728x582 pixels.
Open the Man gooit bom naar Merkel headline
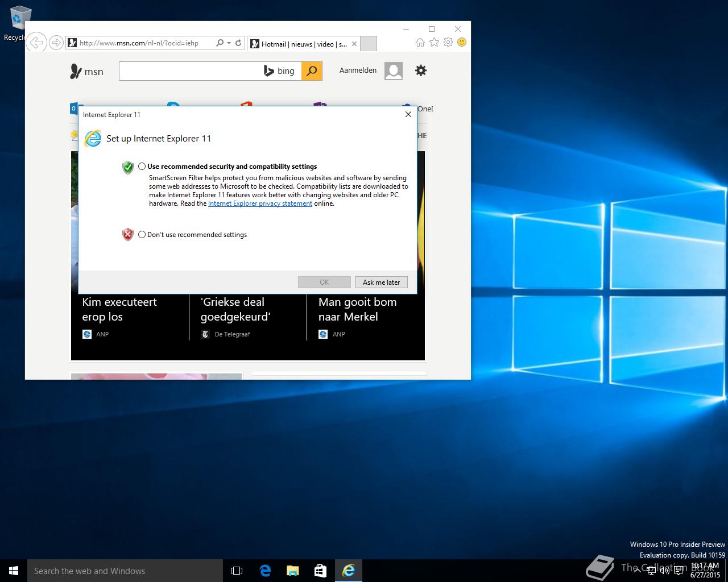tap(357, 309)
